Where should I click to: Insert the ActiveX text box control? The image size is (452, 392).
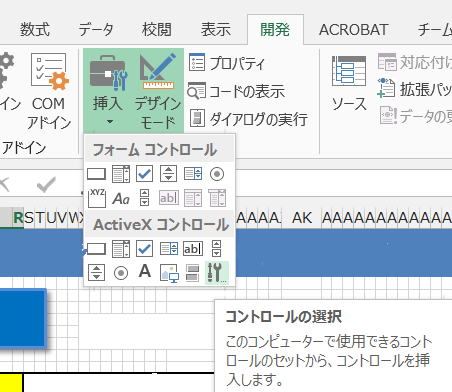click(x=193, y=249)
